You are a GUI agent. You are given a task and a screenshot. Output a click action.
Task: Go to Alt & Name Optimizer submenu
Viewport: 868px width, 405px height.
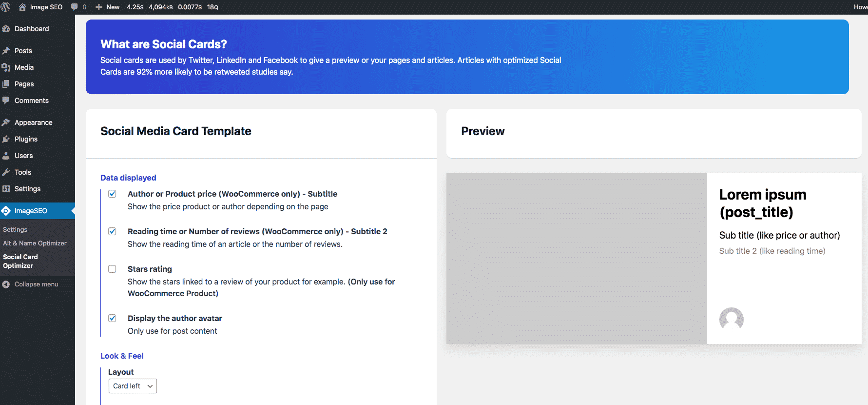(35, 243)
